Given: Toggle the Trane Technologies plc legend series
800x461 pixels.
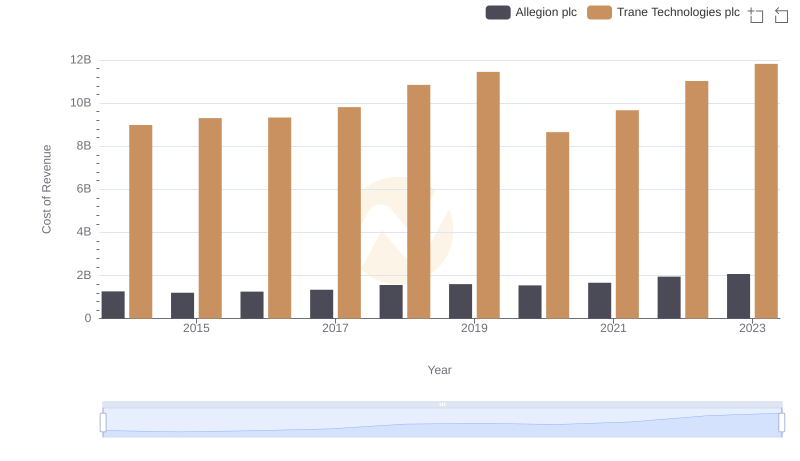Looking at the screenshot, I should pyautogui.click(x=663, y=12).
